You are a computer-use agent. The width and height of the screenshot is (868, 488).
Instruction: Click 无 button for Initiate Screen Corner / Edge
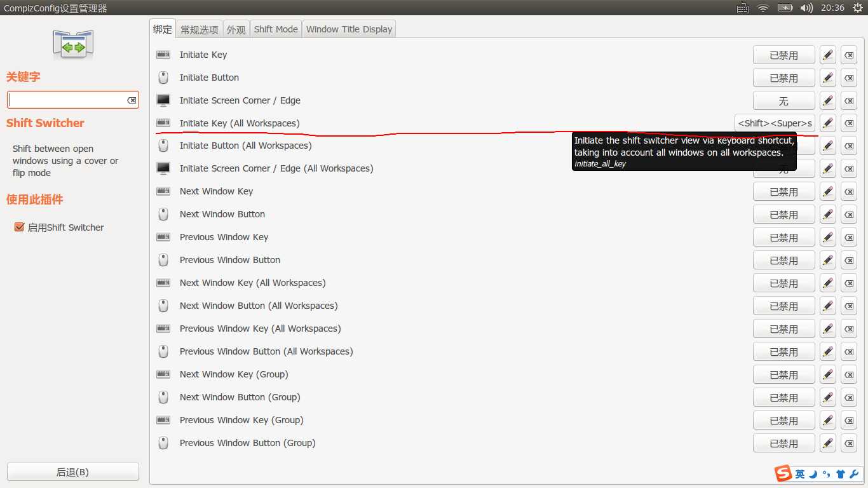783,101
